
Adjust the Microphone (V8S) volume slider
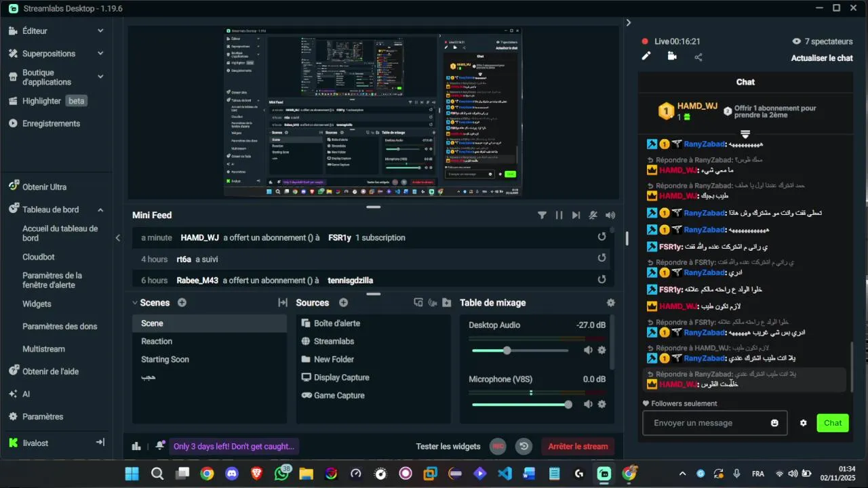[x=521, y=405]
